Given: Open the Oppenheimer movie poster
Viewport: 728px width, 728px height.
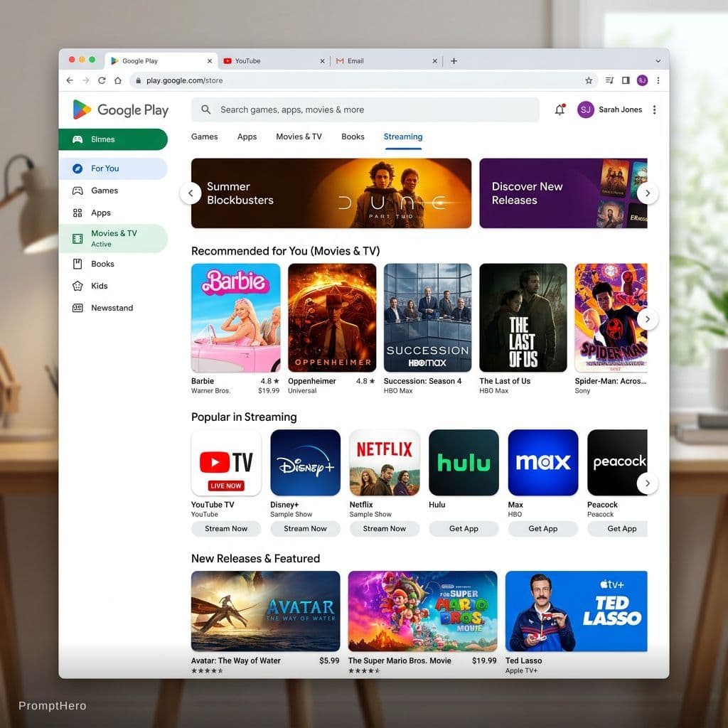Looking at the screenshot, I should [332, 318].
